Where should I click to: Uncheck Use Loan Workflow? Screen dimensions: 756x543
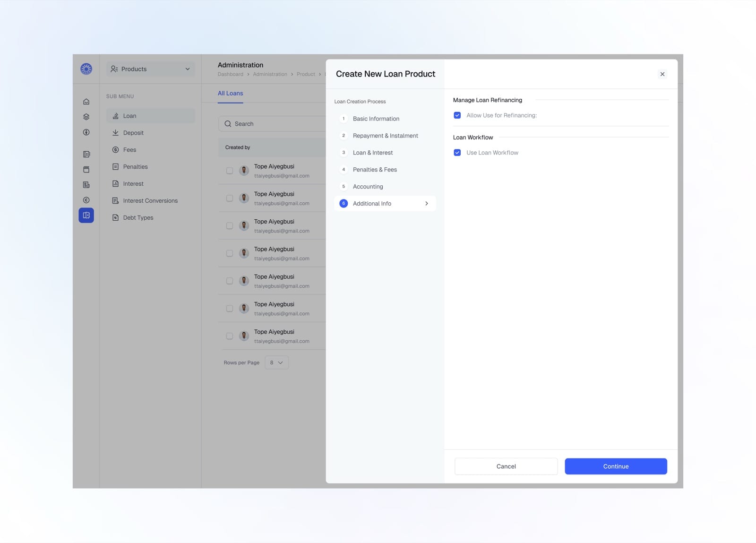[x=457, y=153]
